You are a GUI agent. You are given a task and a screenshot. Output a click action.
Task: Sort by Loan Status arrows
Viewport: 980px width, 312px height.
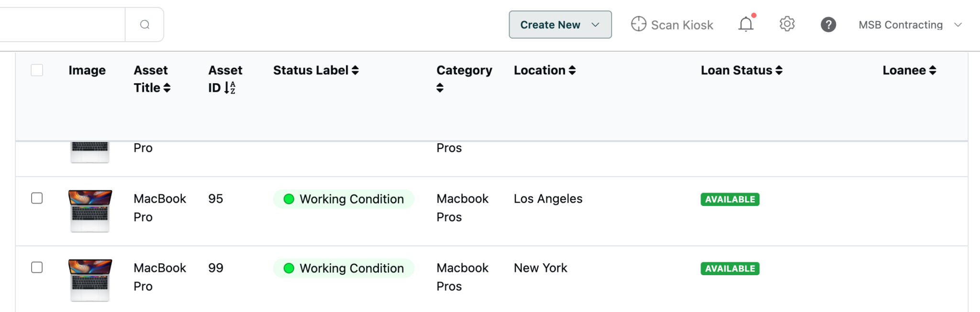click(779, 70)
